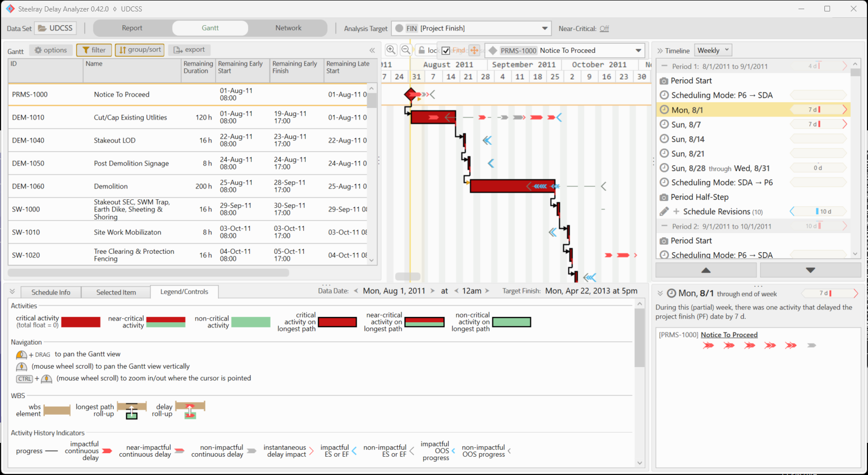868x475 pixels.
Task: Switch to the Network tab
Action: coord(288,28)
